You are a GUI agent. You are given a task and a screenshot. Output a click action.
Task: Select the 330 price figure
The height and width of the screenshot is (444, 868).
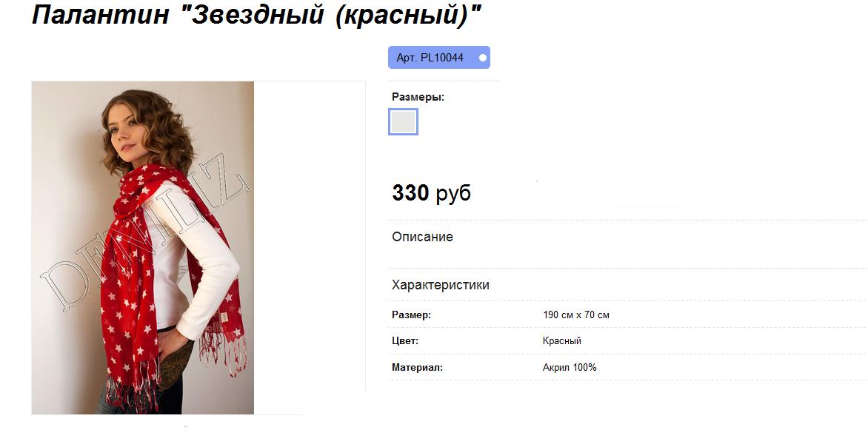tap(410, 193)
